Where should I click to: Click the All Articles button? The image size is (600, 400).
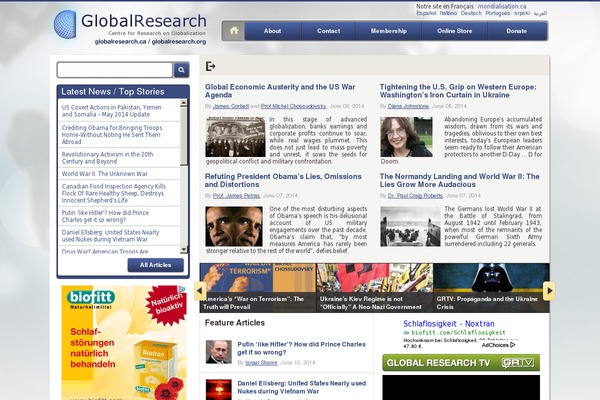click(x=155, y=265)
